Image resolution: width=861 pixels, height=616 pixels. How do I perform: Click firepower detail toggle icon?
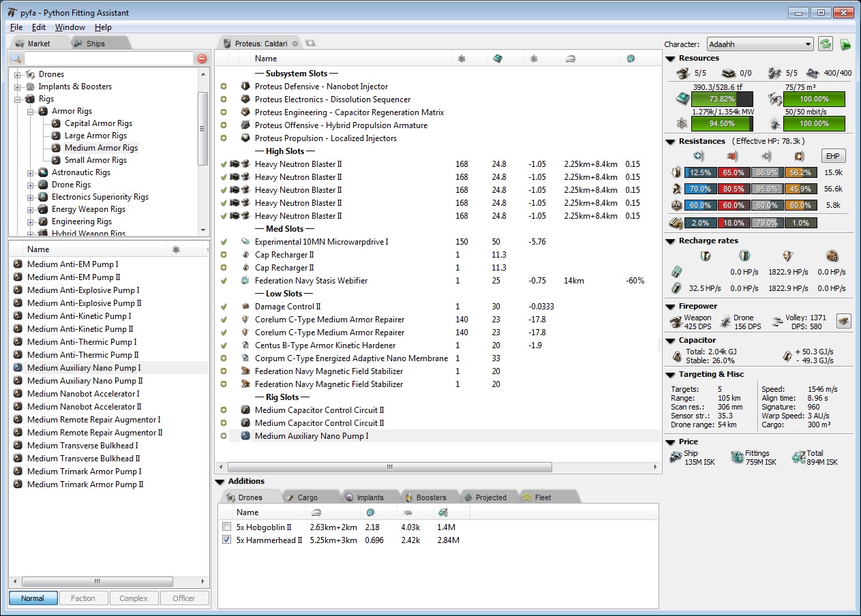tap(844, 321)
